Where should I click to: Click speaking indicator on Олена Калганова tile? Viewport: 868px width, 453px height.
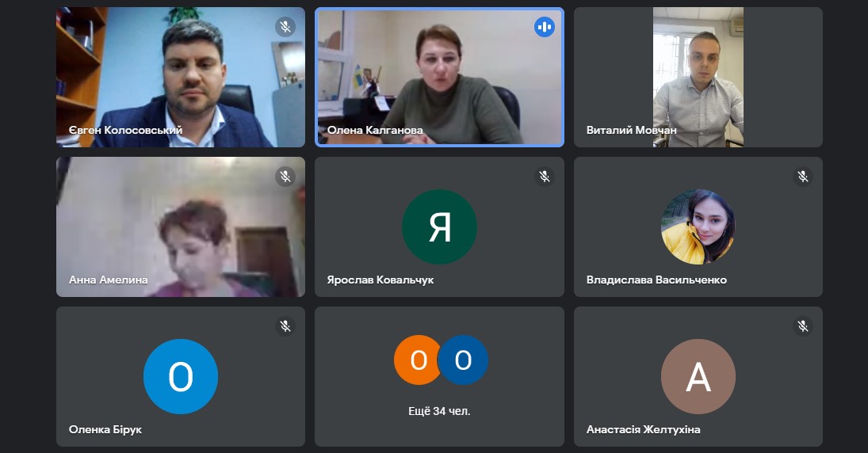(x=544, y=27)
